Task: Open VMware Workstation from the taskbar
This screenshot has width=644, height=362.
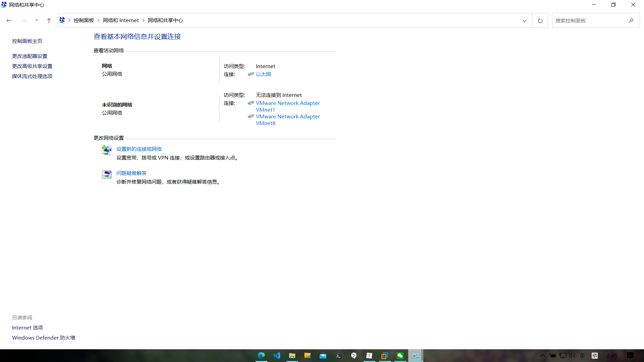Action: point(385,356)
